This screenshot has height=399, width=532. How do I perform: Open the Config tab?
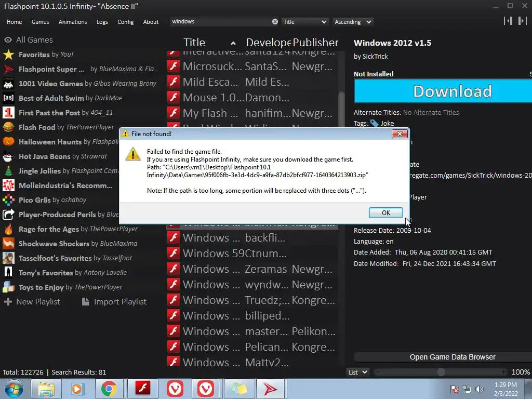click(x=126, y=22)
